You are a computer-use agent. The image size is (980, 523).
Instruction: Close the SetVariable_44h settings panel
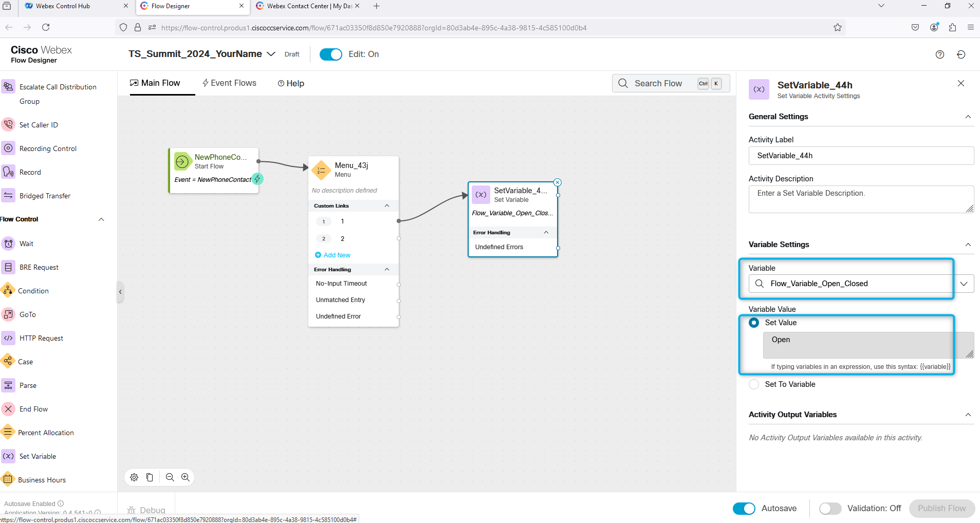[961, 83]
